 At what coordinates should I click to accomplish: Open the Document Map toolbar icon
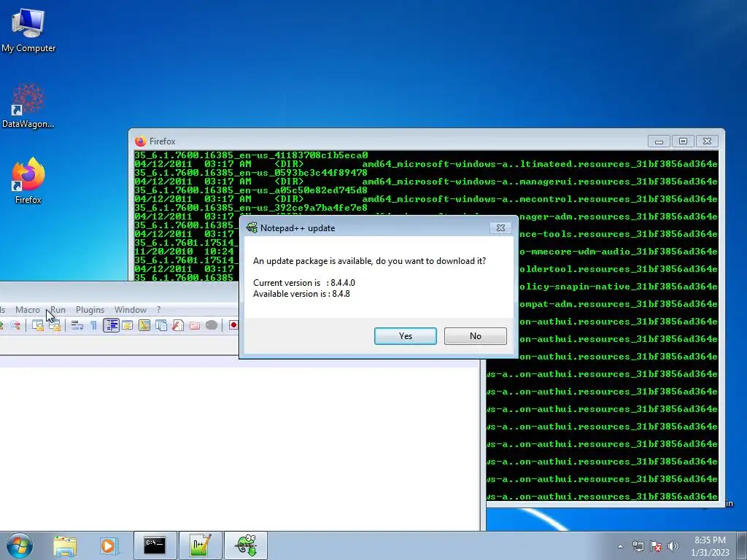point(144,325)
